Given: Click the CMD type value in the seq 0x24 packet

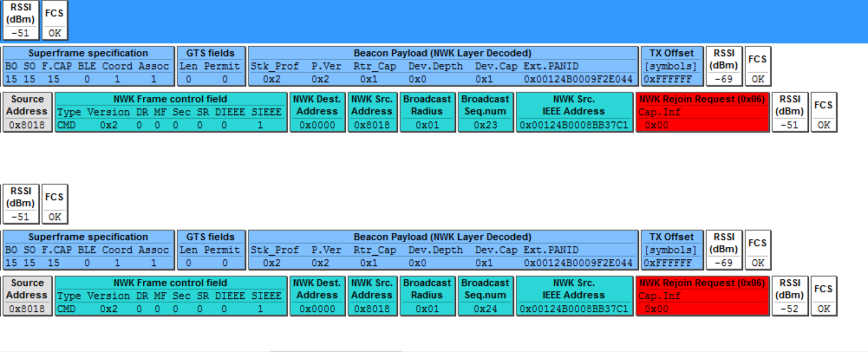Looking at the screenshot, I should click(x=67, y=309).
